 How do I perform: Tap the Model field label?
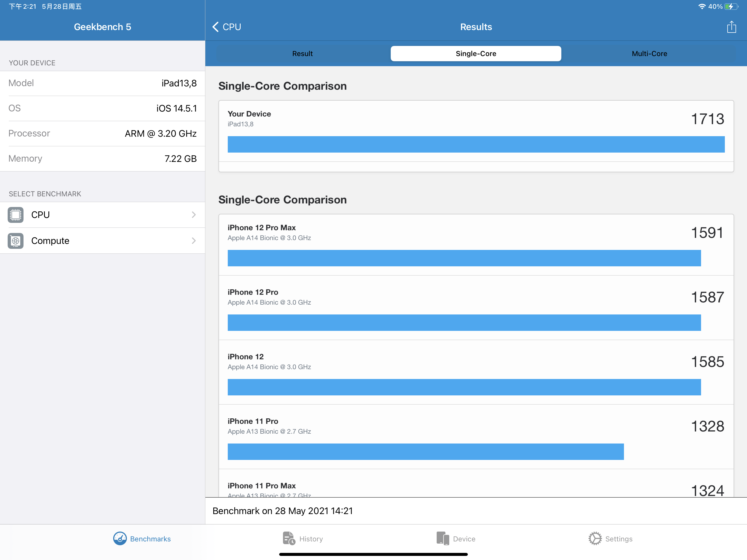[x=21, y=83]
